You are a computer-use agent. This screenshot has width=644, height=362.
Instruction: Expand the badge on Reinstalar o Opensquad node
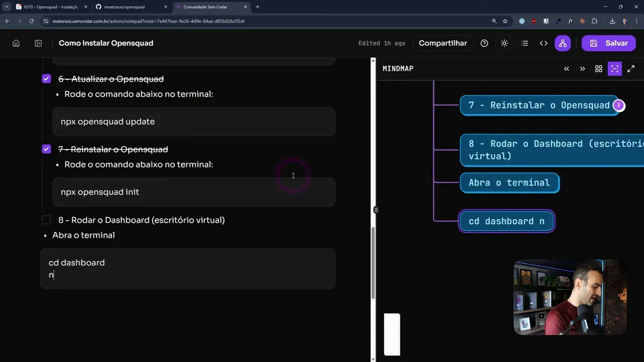[618, 105]
